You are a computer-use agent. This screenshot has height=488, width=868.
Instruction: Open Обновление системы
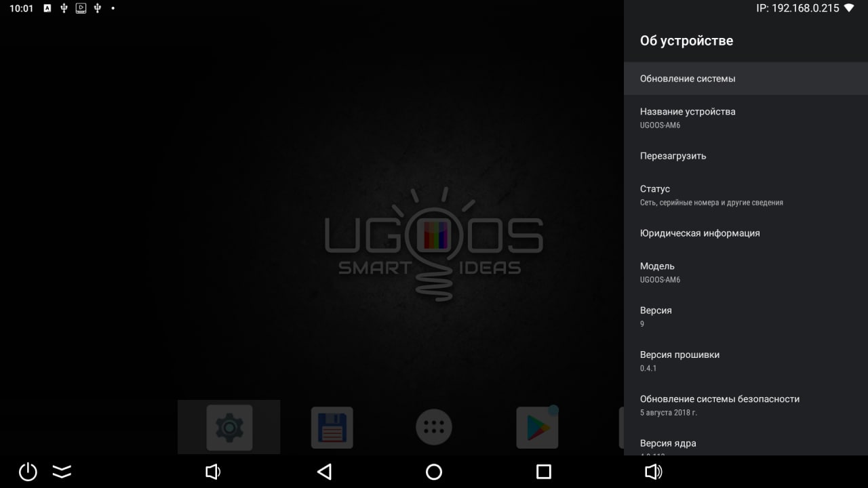[746, 79]
